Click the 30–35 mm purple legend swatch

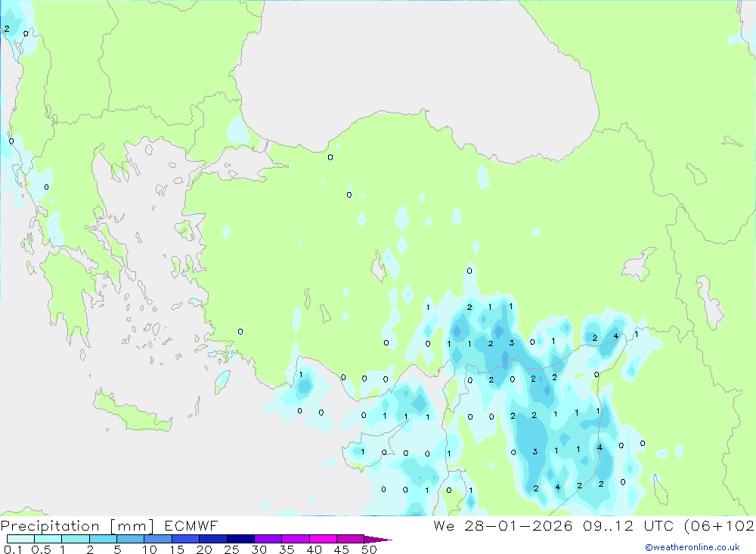pyautogui.click(x=268, y=539)
